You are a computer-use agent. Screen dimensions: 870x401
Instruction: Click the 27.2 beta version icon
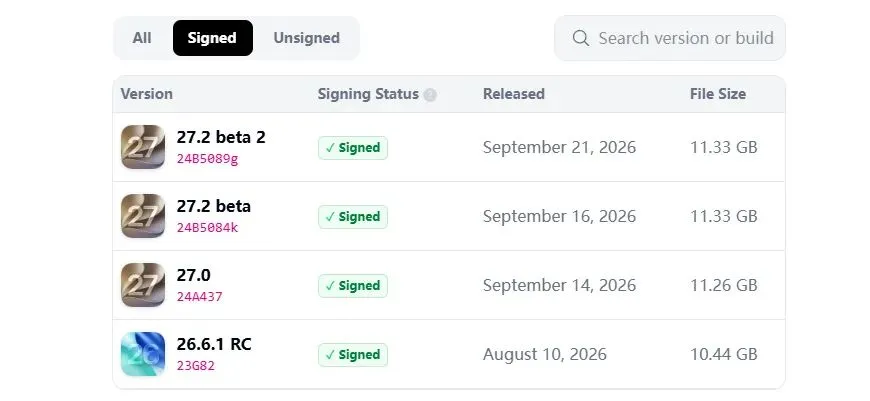[x=143, y=216]
